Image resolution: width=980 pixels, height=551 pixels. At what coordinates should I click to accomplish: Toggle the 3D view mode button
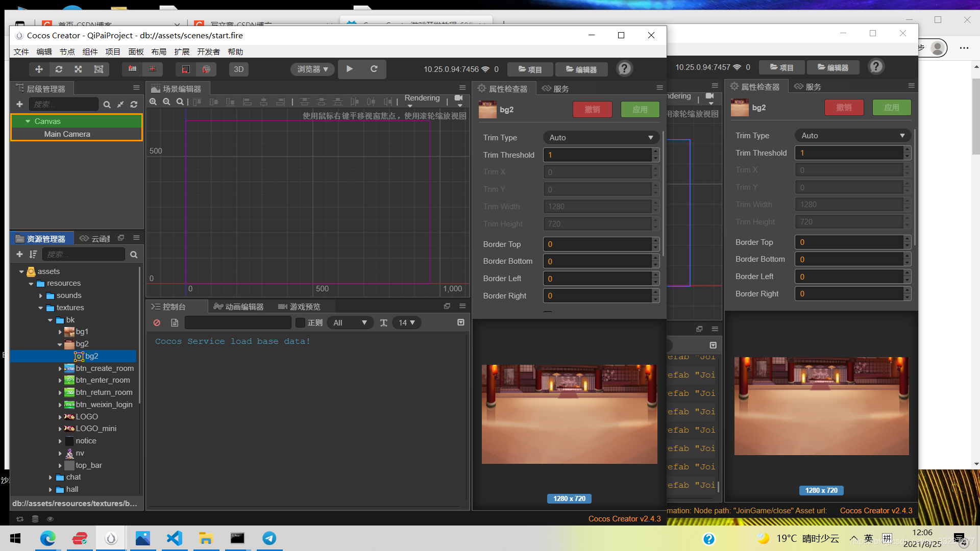(238, 69)
